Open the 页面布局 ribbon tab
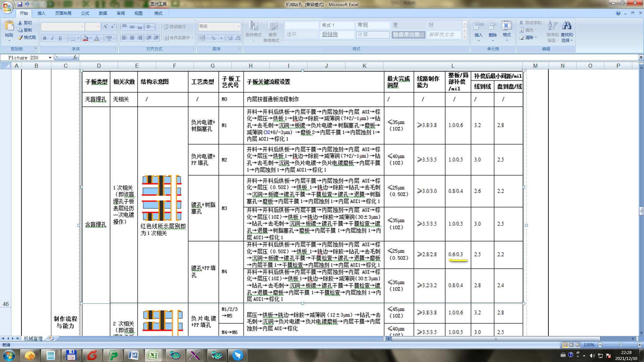Screen dimensions: 644x362 click(63, 13)
